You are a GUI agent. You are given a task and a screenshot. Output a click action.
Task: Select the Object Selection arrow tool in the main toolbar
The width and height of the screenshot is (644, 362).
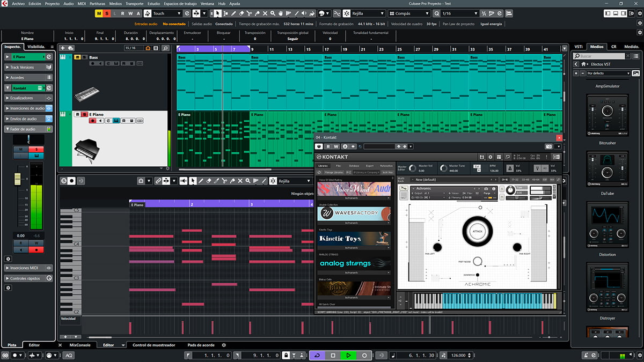point(217,13)
